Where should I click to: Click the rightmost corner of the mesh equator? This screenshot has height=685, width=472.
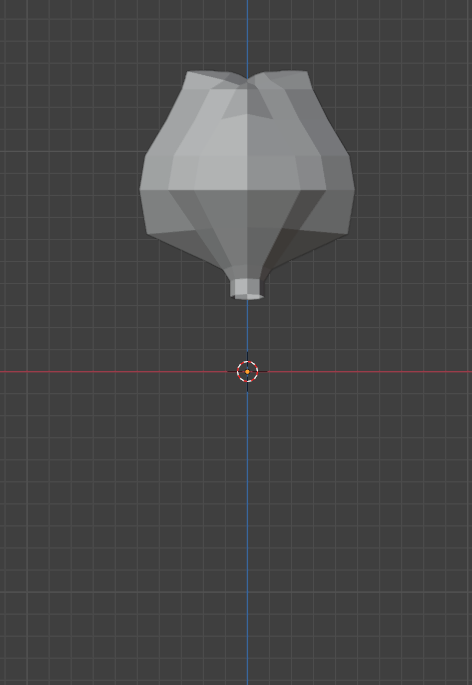(x=354, y=189)
